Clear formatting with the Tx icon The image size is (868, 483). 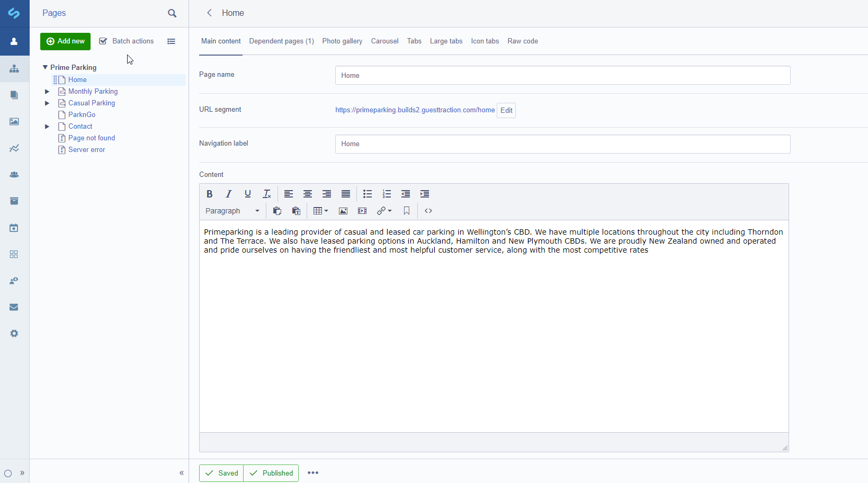[267, 194]
